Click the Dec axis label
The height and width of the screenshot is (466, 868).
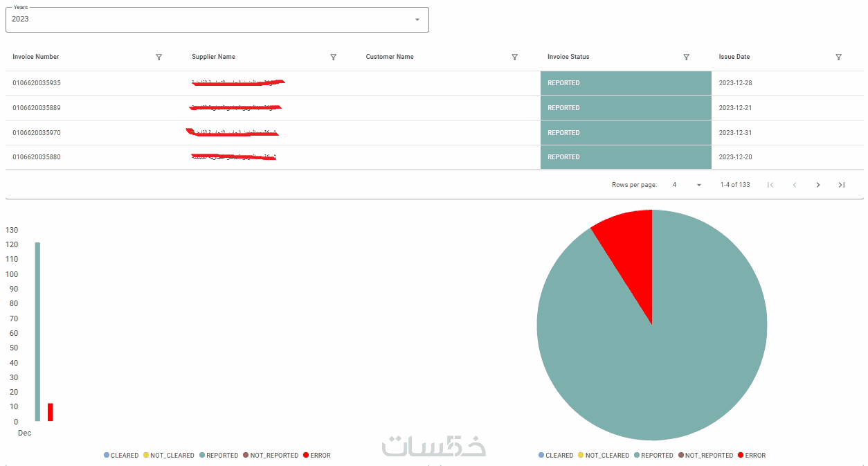coord(25,433)
